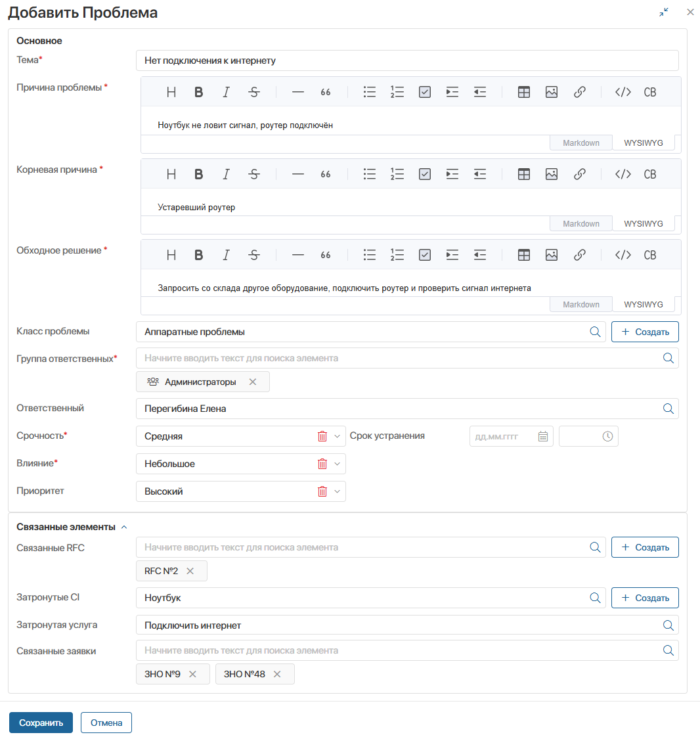Remove the RFC №2 tag
The width and height of the screenshot is (700, 739).
click(x=190, y=571)
